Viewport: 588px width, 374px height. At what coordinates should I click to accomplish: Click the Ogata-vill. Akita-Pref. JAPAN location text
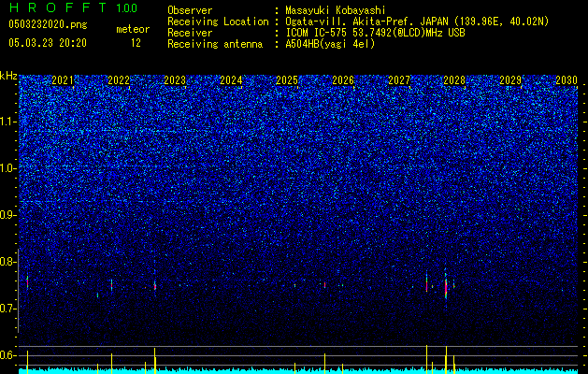point(417,22)
